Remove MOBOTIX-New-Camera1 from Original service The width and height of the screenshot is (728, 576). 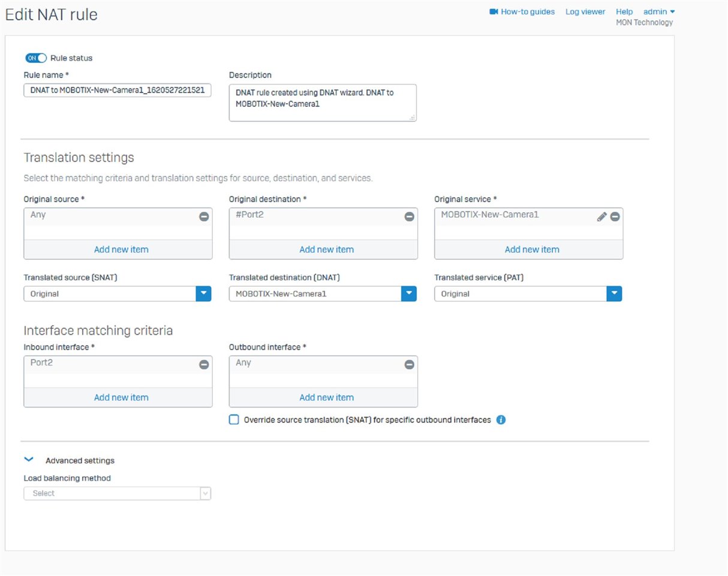click(x=615, y=217)
